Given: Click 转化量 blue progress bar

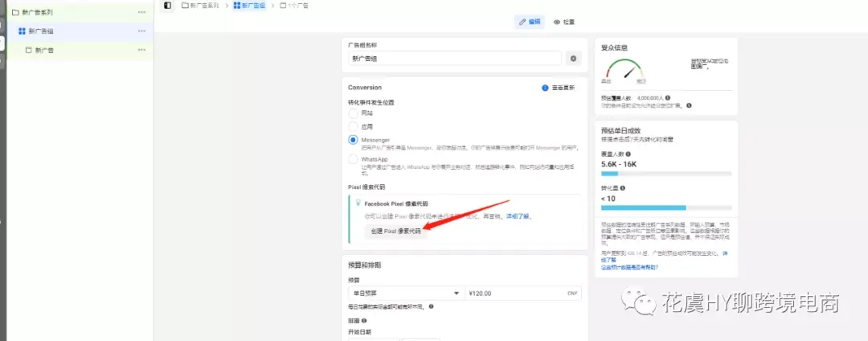Looking at the screenshot, I should 644,207.
